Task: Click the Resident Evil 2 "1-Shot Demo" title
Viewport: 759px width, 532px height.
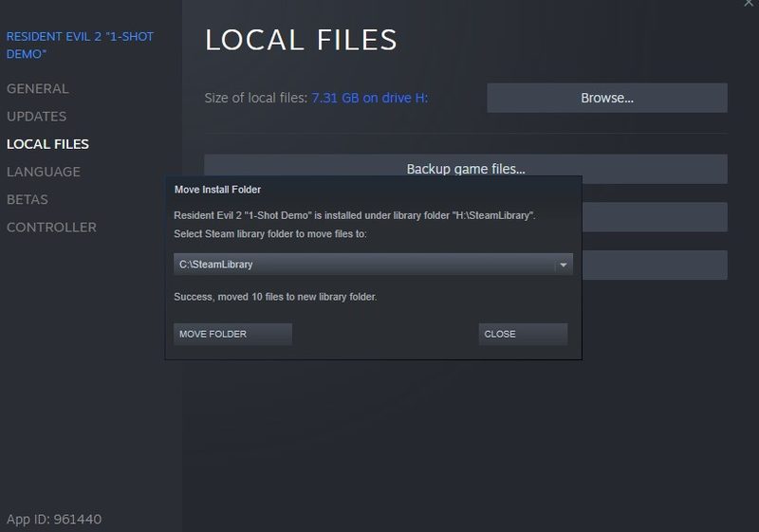Action: point(80,45)
